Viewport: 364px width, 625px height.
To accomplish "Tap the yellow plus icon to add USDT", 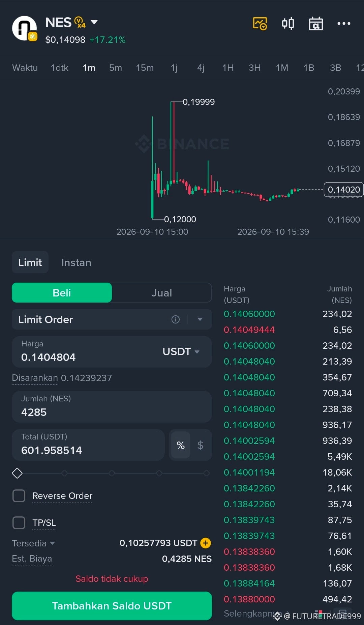I will coord(206,543).
